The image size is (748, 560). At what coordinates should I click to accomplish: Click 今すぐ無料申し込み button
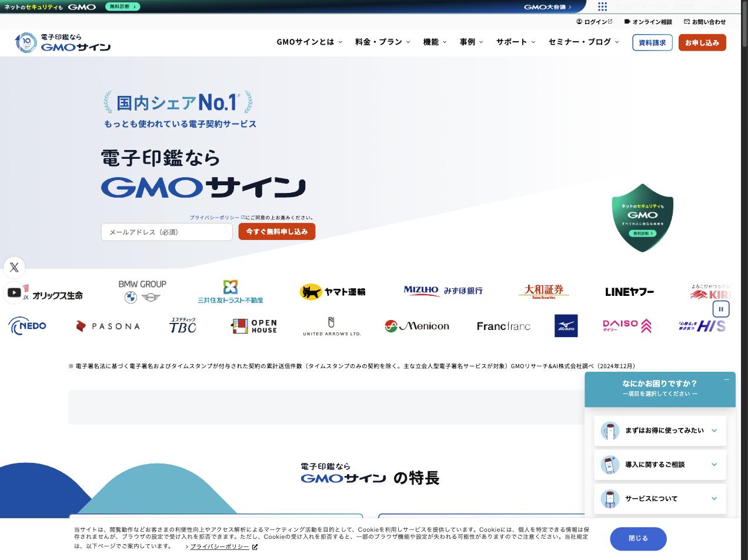point(277,232)
